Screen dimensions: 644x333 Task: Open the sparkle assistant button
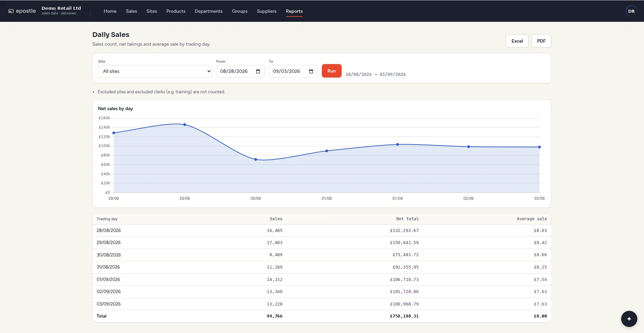point(629,319)
